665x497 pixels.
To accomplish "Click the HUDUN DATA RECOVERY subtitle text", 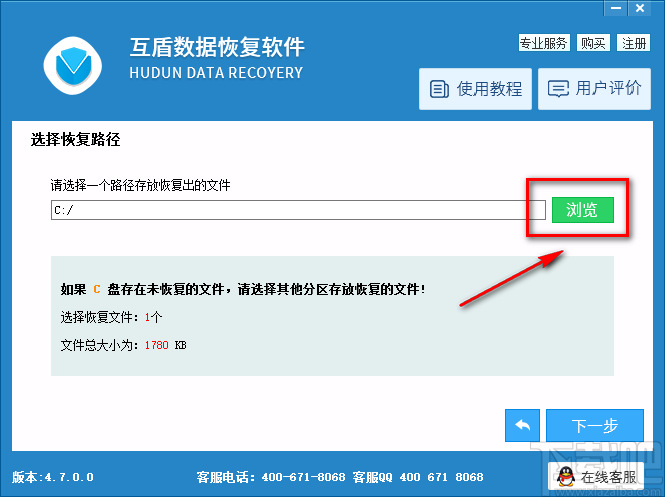I will tap(216, 73).
